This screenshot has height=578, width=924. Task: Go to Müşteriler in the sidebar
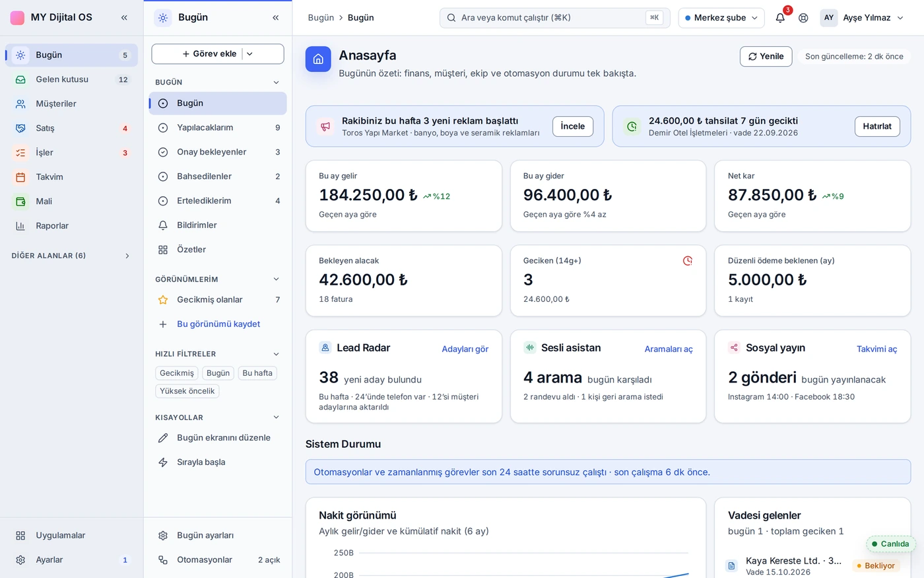point(71,104)
